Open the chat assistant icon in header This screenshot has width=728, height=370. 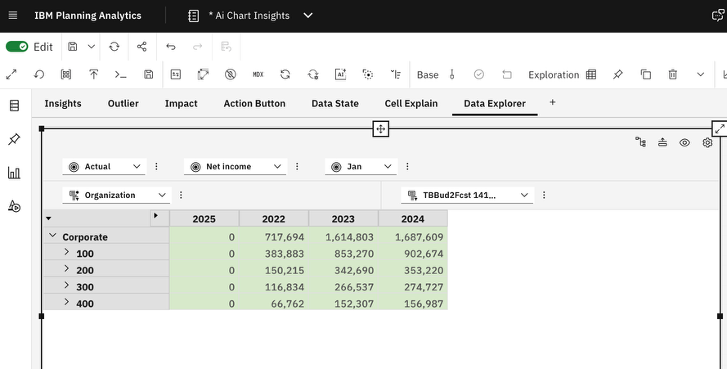(x=718, y=15)
